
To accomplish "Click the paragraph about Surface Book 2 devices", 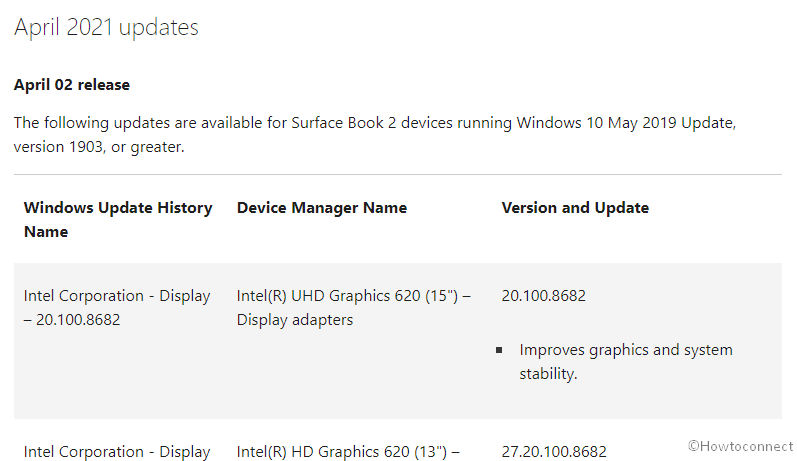I will coord(375,135).
